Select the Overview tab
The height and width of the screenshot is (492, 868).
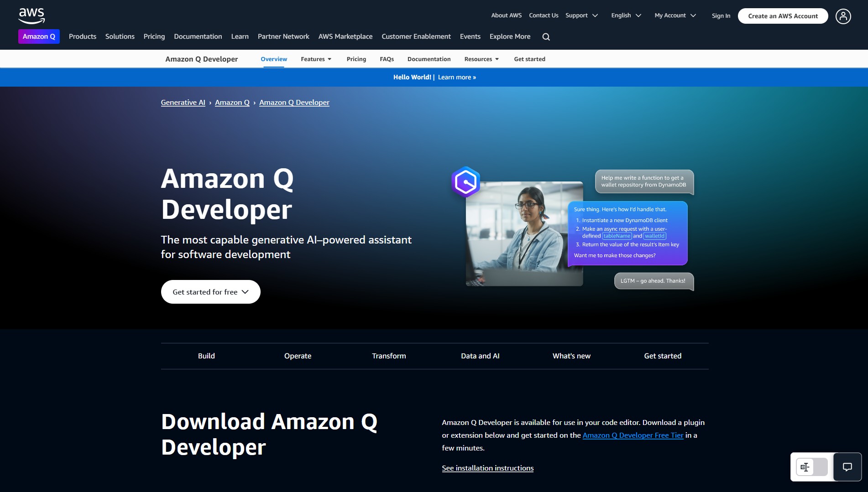pyautogui.click(x=274, y=59)
